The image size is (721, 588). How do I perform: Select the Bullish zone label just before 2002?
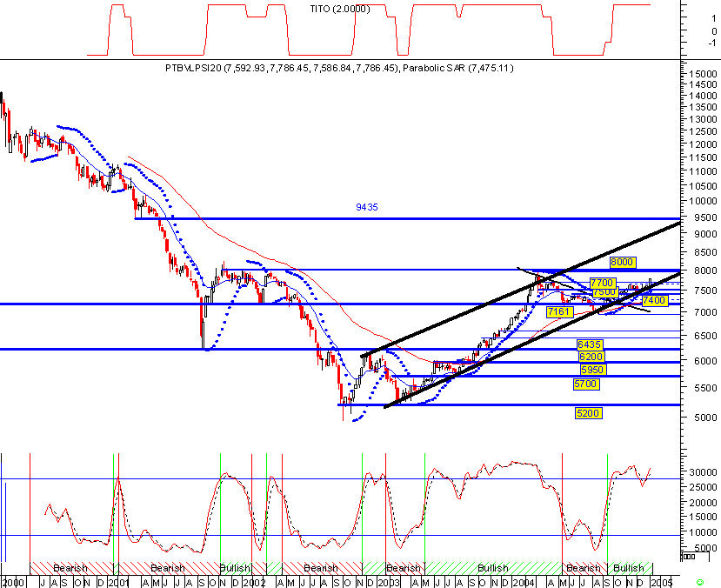click(x=235, y=568)
